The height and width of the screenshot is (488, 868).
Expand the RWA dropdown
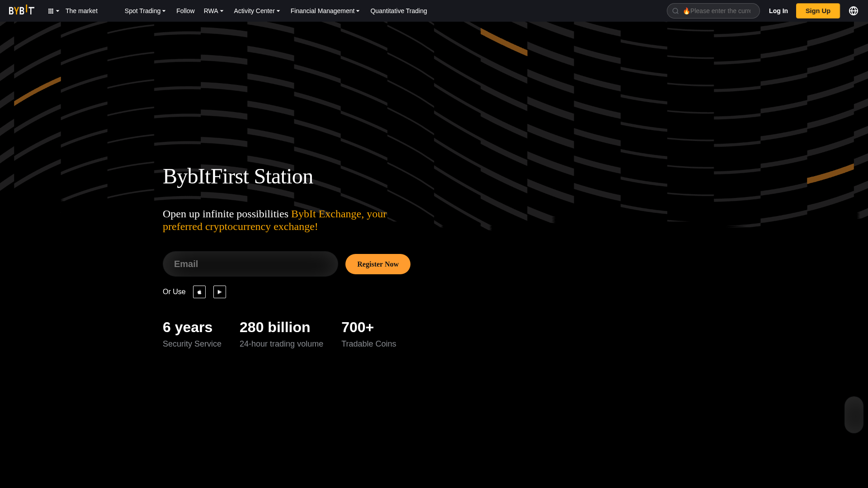click(213, 11)
